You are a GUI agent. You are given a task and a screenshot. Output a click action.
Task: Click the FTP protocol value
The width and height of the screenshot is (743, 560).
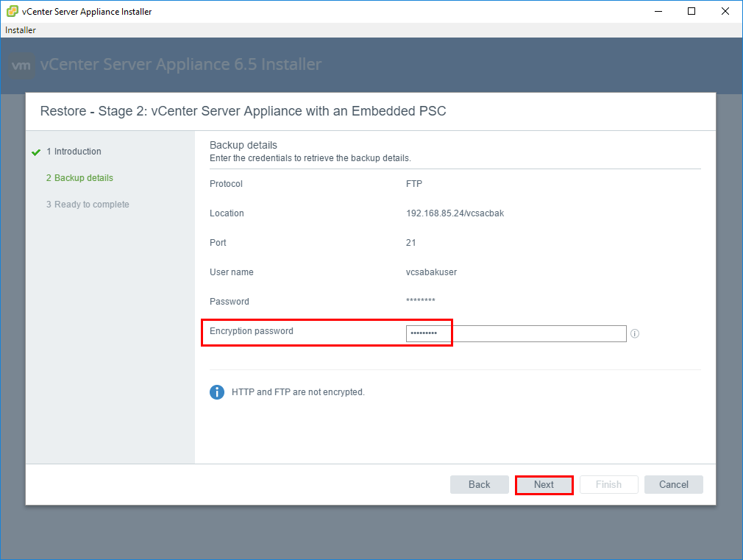414,184
